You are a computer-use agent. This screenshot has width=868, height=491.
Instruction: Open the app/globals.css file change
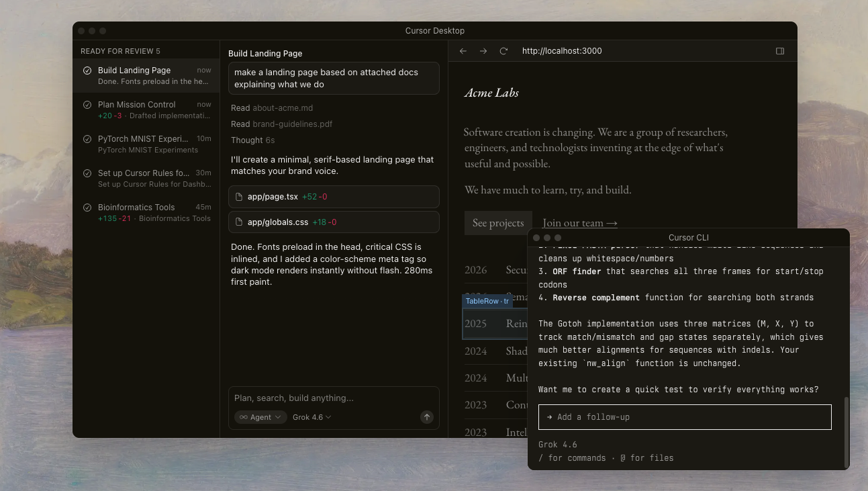coord(334,222)
